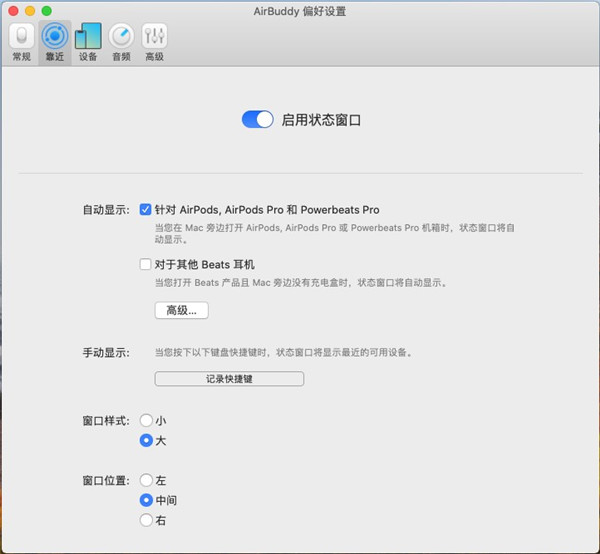Set window position to 右
The image size is (600, 554).
click(146, 520)
